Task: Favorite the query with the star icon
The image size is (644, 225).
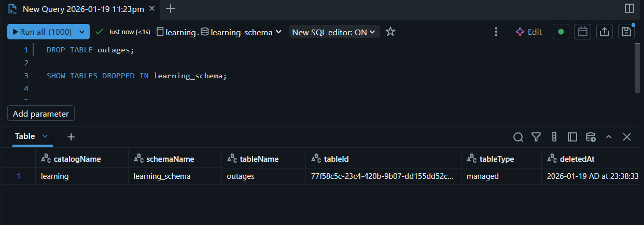Action: 390,32
